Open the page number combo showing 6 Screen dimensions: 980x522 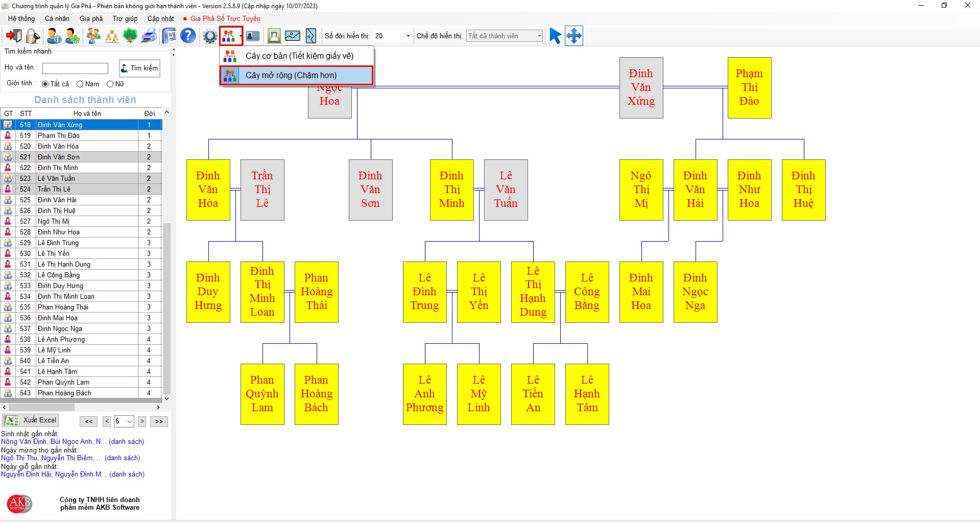pos(124,421)
